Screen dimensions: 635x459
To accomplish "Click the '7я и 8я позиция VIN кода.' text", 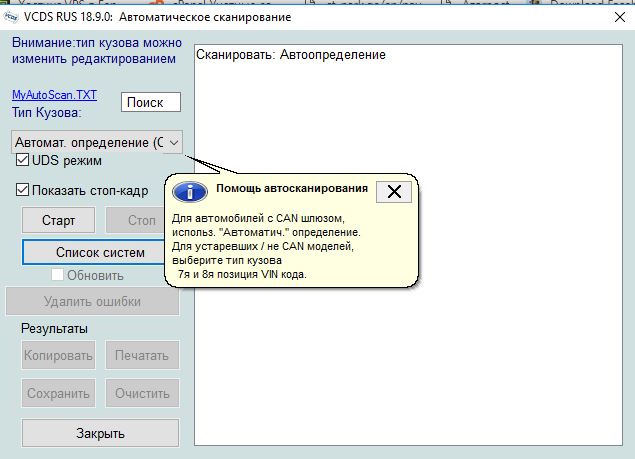I will 242,274.
